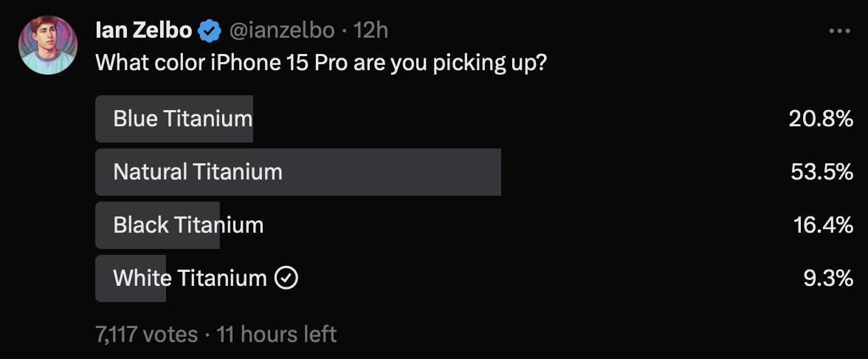Click the Ian Zelbo display name
The image size is (868, 359).
pos(144,30)
